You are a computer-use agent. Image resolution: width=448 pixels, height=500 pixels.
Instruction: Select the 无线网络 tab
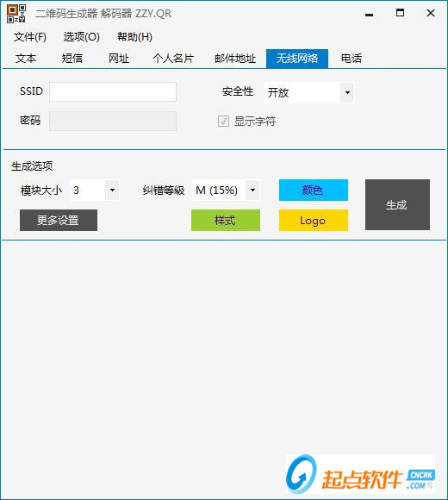coord(297,59)
